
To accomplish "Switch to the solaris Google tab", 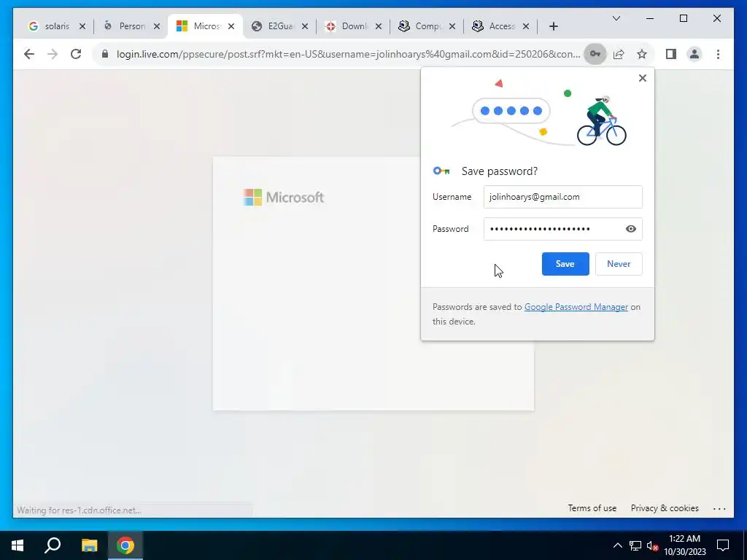I will [56, 26].
